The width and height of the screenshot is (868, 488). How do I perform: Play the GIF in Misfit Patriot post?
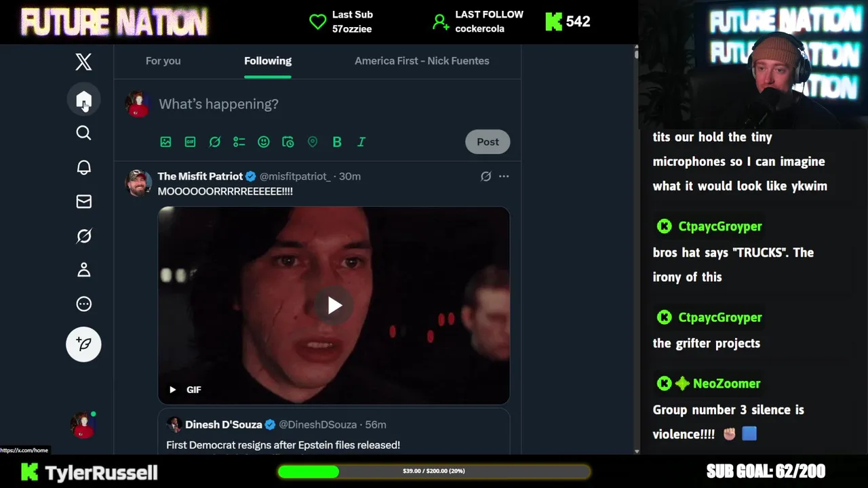click(x=334, y=306)
